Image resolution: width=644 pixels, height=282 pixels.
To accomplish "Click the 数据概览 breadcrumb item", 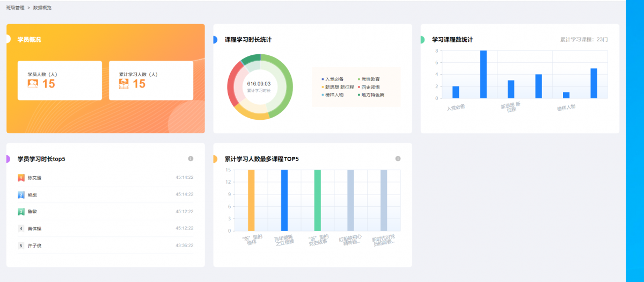I will (x=42, y=8).
